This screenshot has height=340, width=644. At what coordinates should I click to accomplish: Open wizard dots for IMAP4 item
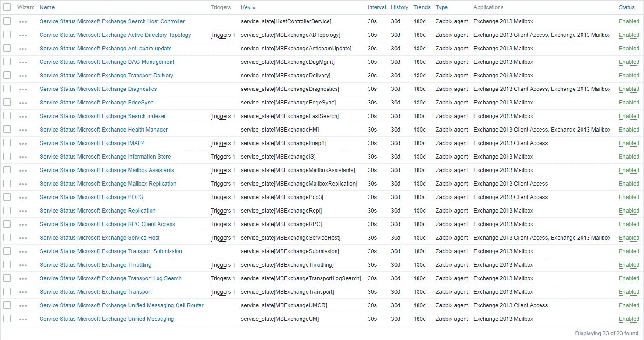pos(23,144)
